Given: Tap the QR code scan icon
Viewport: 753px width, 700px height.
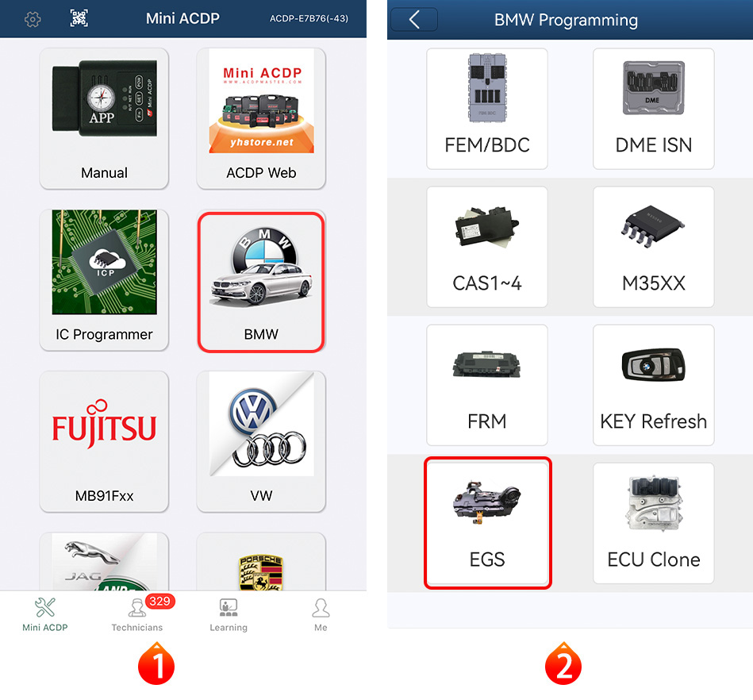Looking at the screenshot, I should 79,18.
